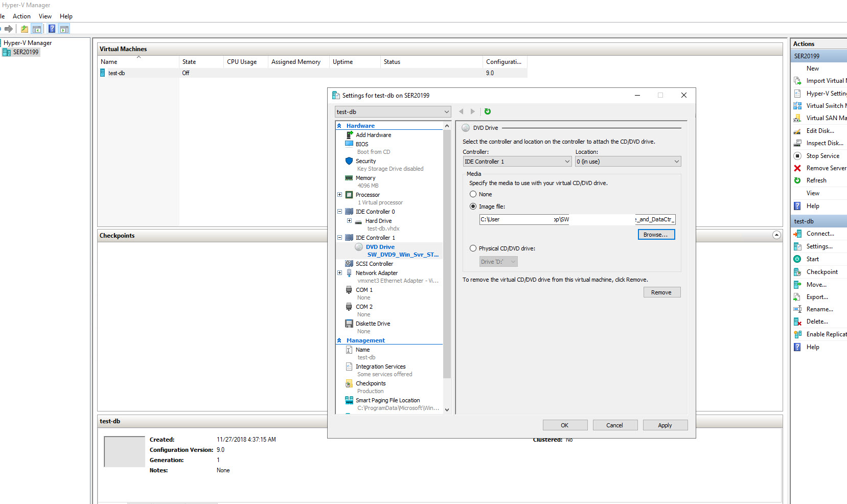Click the green refresh icon in Settings toolbar
This screenshot has height=504, width=847.
[487, 111]
